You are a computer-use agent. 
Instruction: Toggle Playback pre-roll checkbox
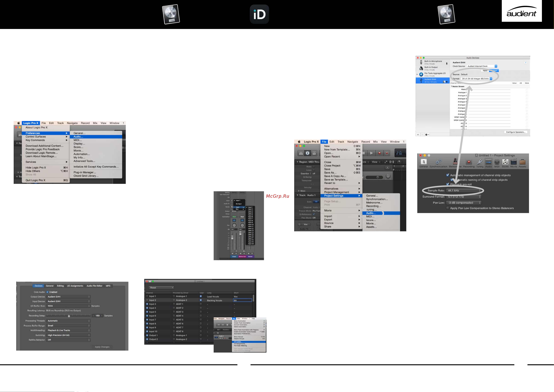pos(448,184)
